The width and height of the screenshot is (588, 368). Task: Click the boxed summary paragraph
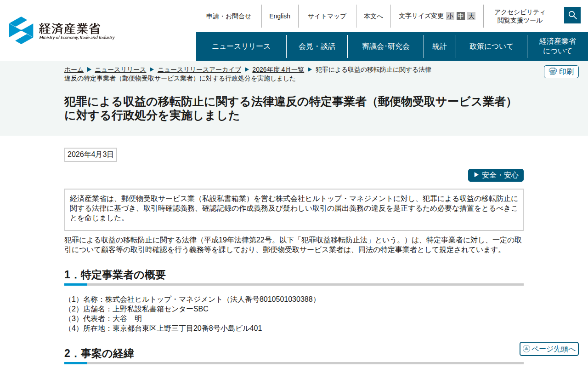tap(294, 209)
